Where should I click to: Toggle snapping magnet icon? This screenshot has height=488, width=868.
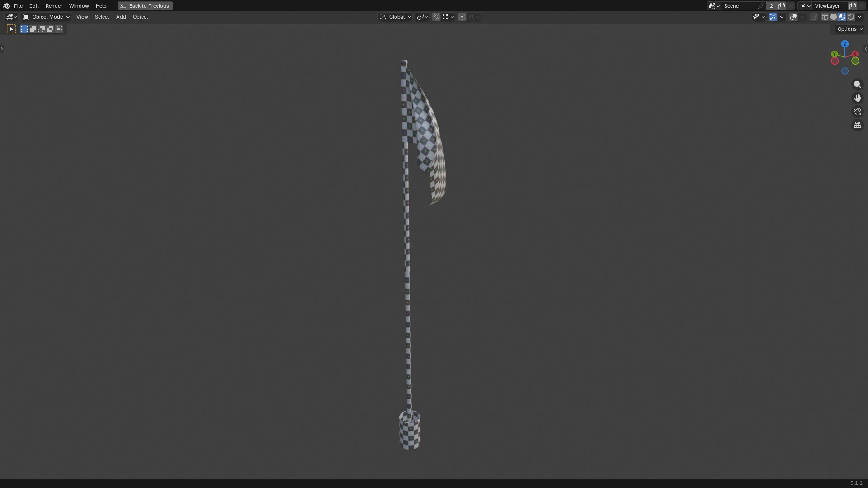click(x=436, y=17)
